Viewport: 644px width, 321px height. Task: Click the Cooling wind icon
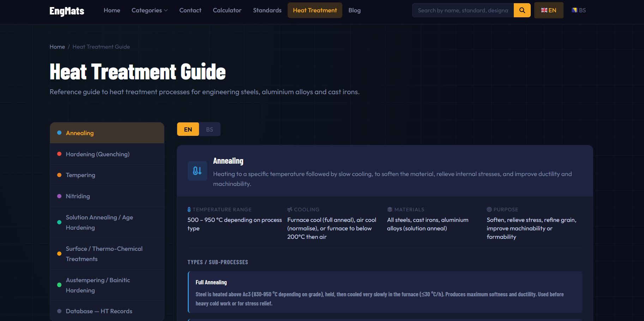point(290,210)
